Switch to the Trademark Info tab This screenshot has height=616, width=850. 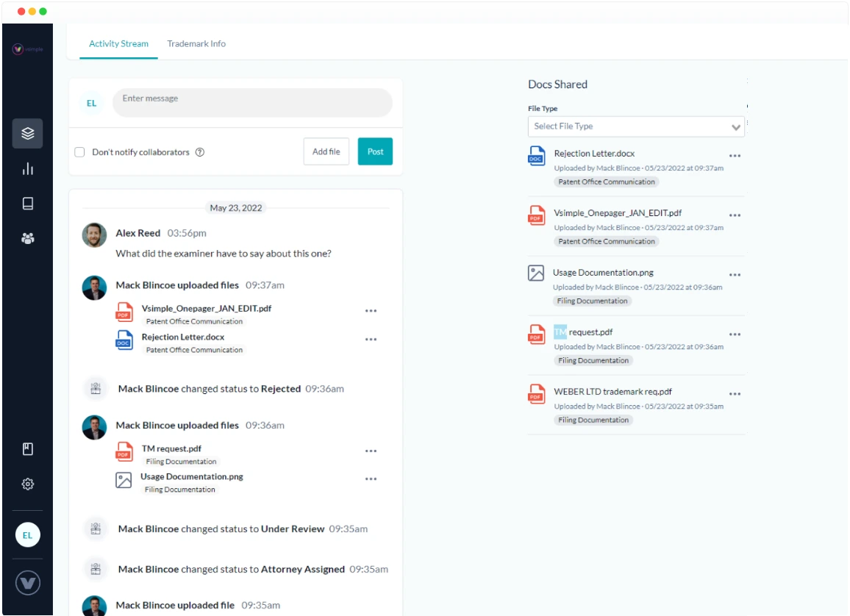(x=196, y=43)
